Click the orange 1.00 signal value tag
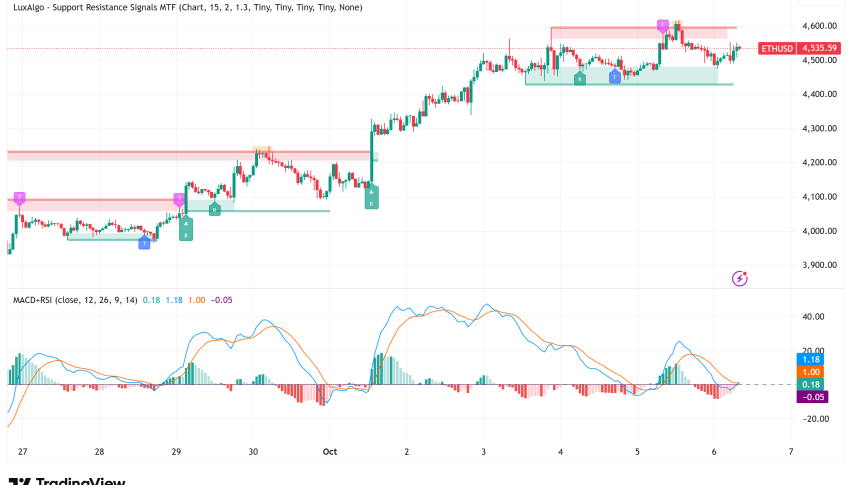 tap(811, 371)
